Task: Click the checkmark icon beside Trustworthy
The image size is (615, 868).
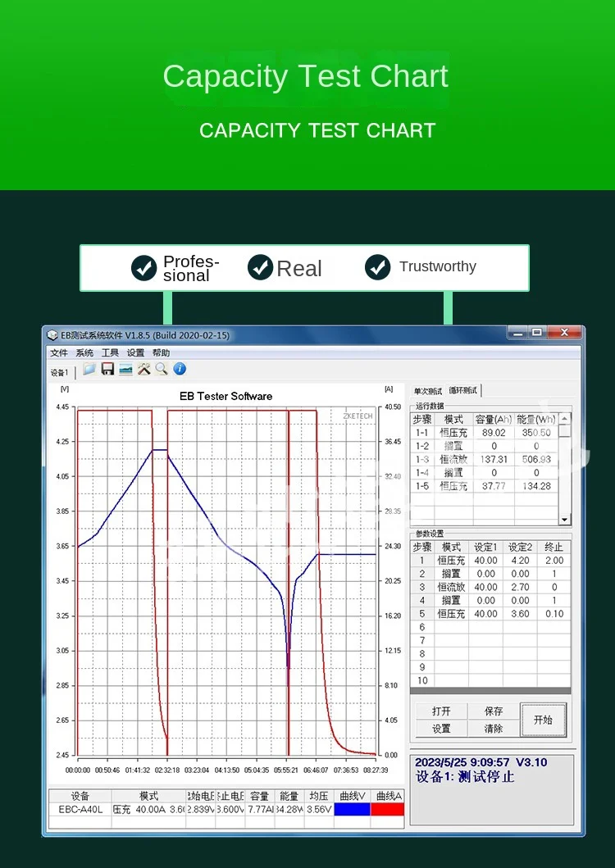Action: [377, 267]
